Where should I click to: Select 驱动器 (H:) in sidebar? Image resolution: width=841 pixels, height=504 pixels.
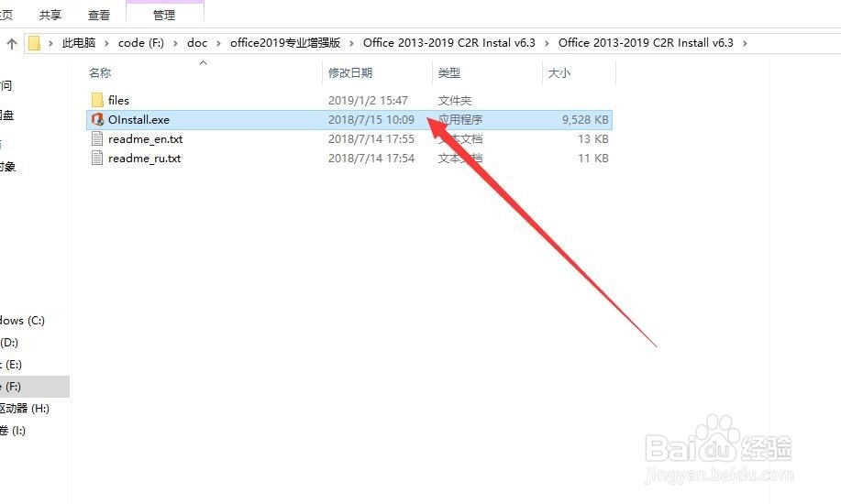pyautogui.click(x=25, y=409)
